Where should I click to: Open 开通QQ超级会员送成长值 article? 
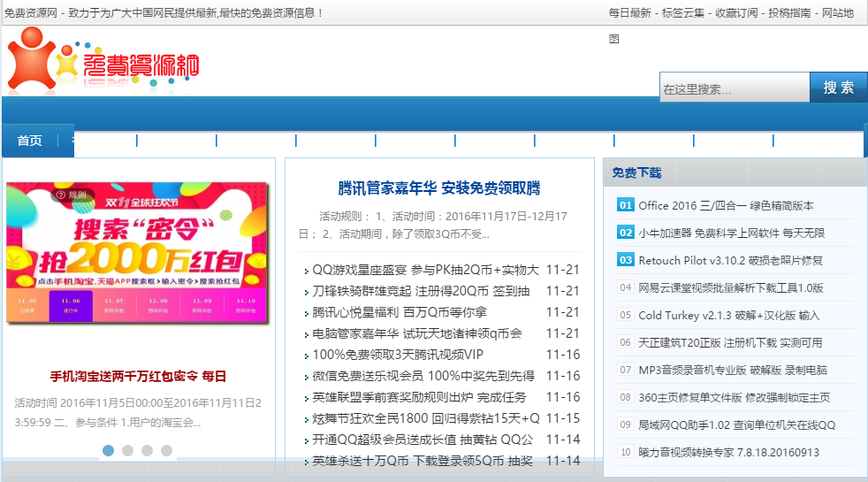coord(423,440)
